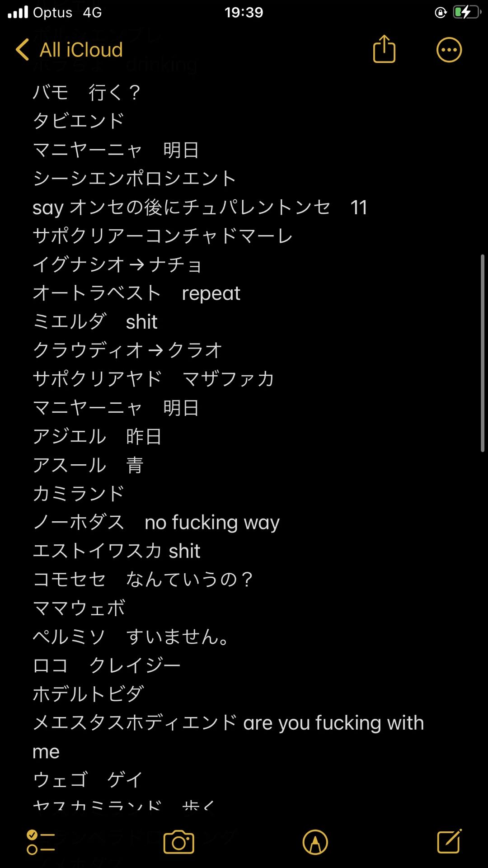Create a new note with compose icon
This screenshot has height=868, width=488.
click(x=449, y=841)
